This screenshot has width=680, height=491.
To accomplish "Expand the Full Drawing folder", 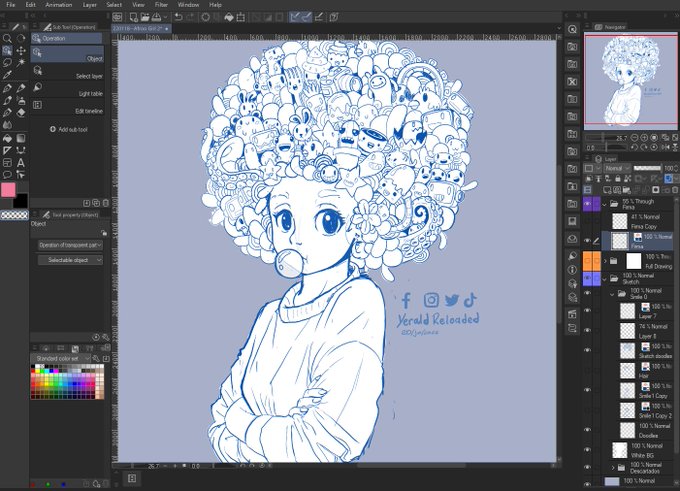I will point(605,261).
